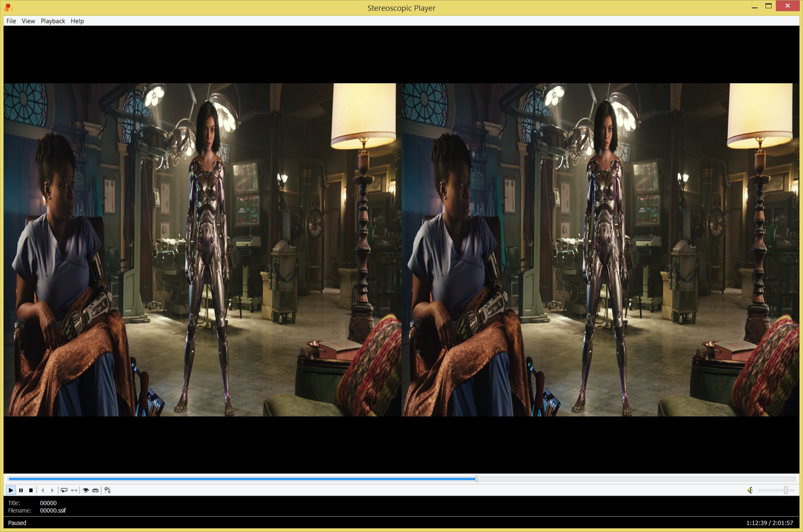
Task: Click the blue seek bar progress track
Action: coord(242,479)
